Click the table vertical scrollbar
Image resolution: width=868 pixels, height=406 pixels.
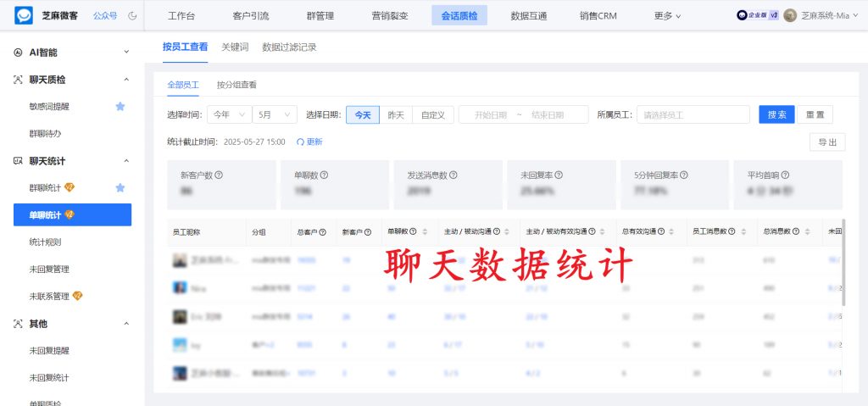[x=843, y=263]
